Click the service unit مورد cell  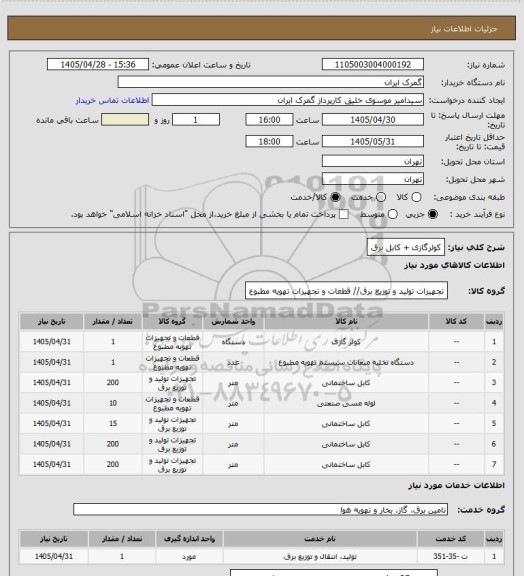click(189, 557)
